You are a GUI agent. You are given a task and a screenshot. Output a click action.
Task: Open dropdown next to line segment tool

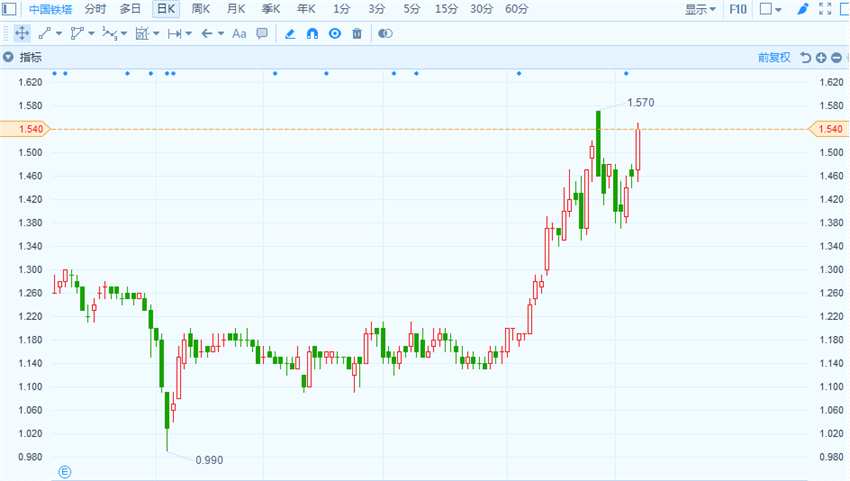coord(59,34)
